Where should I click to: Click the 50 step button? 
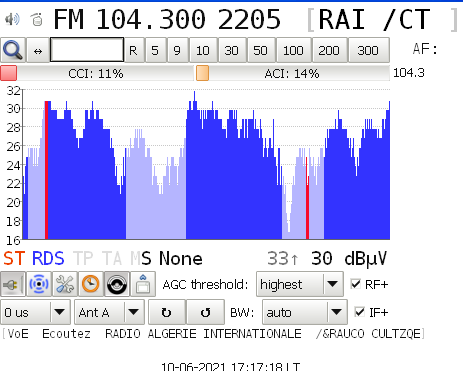pos(261,50)
